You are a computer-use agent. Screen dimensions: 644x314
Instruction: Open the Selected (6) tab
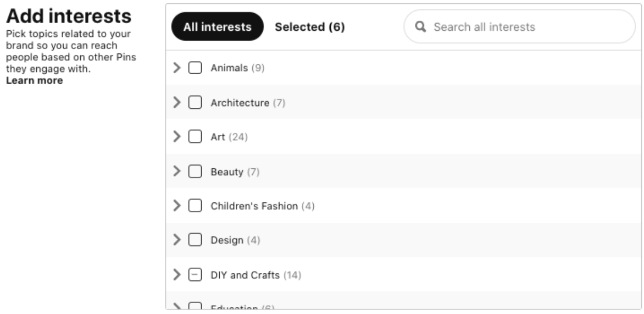click(309, 27)
